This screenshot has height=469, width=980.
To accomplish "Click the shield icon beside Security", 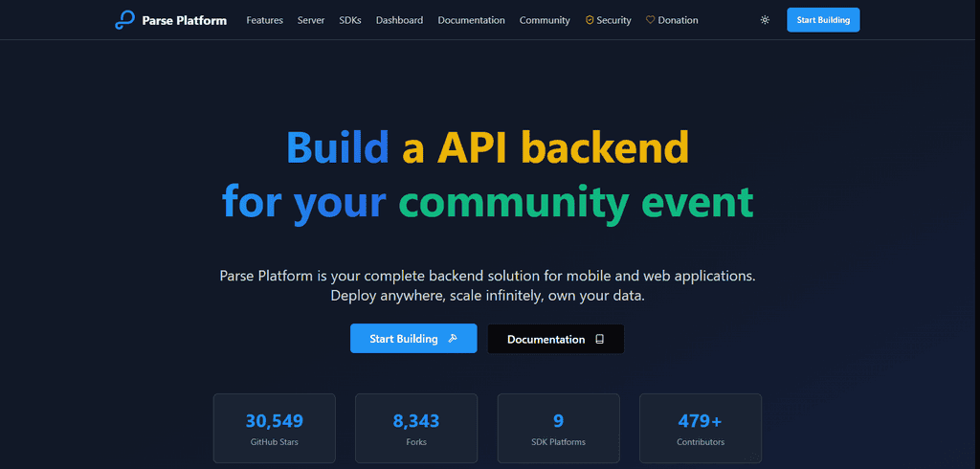I will coord(589,20).
